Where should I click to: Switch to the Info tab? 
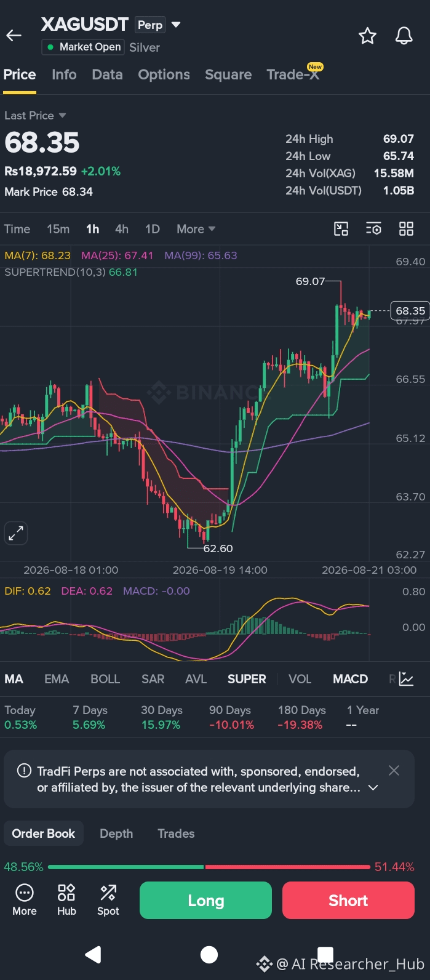64,74
